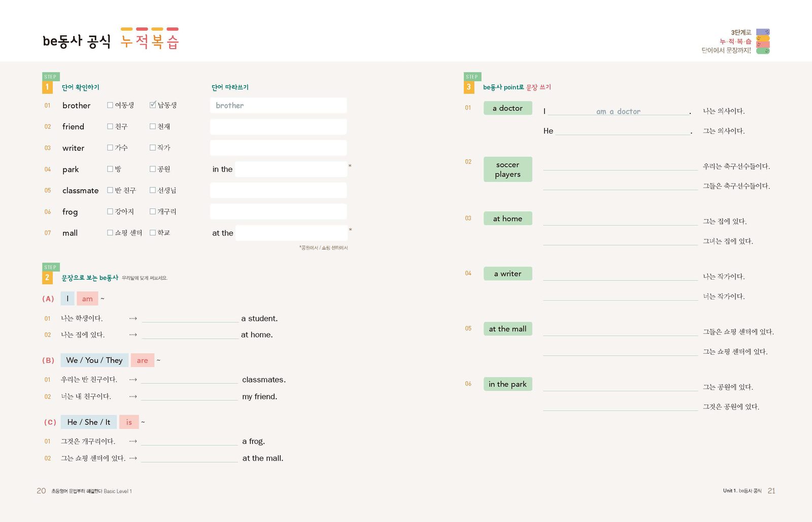Check the 여동생 checkbox for brother
Viewport: 812px width, 522px height.
click(x=110, y=105)
